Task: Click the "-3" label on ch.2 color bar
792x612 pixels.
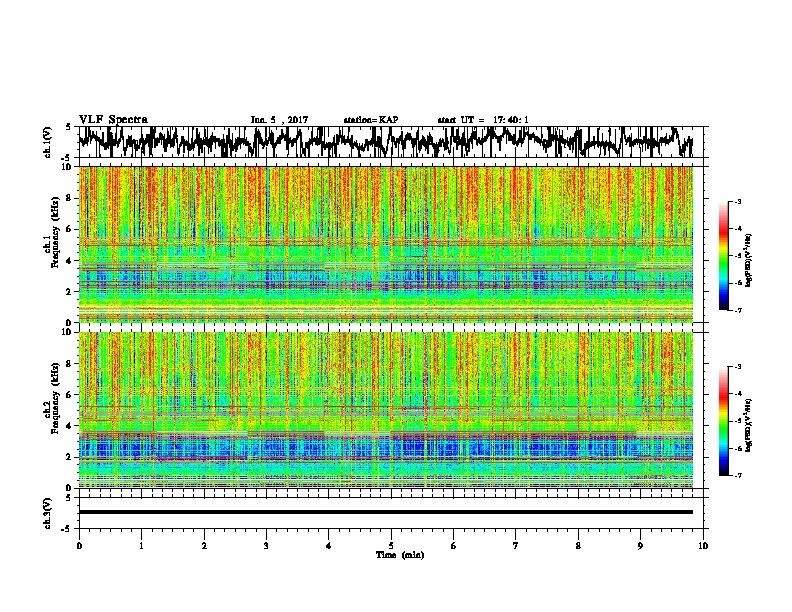Action: coord(737,366)
